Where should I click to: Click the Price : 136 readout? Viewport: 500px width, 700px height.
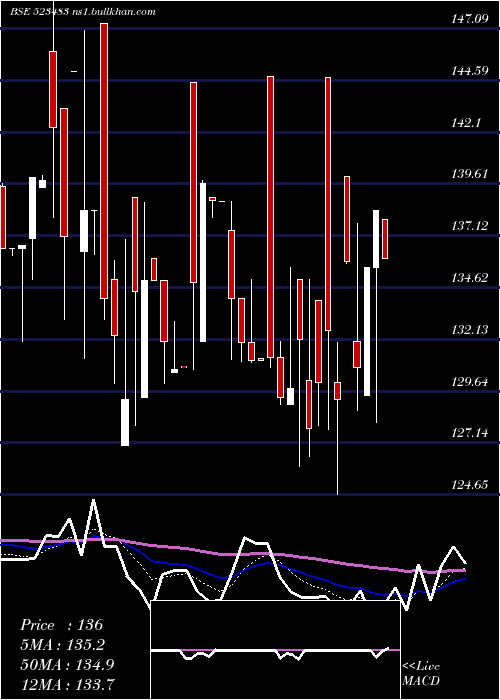(x=62, y=625)
